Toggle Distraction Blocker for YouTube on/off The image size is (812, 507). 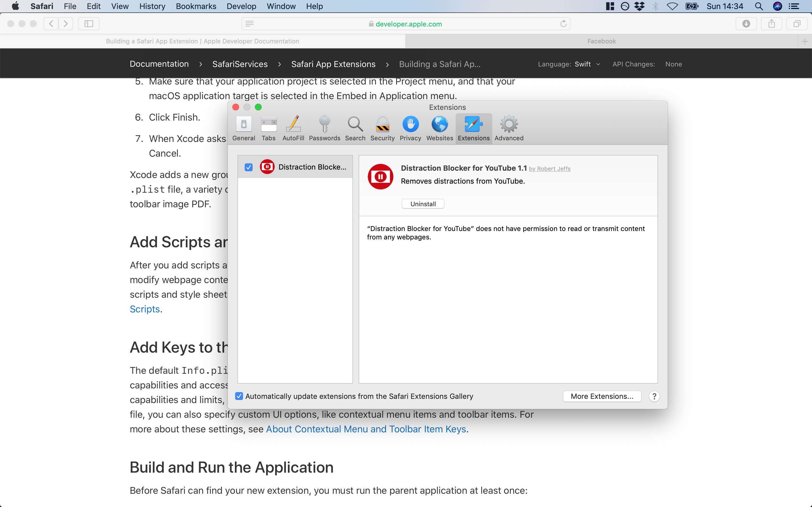click(248, 166)
